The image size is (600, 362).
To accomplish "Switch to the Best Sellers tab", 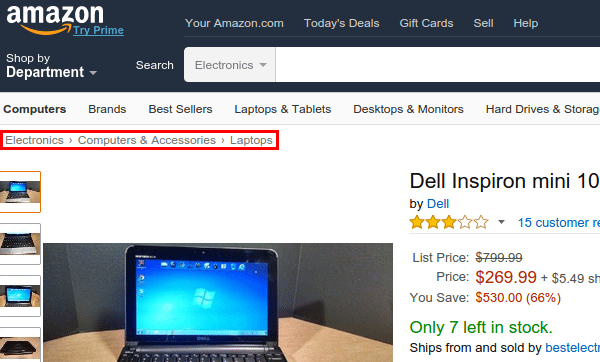I will pyautogui.click(x=180, y=109).
